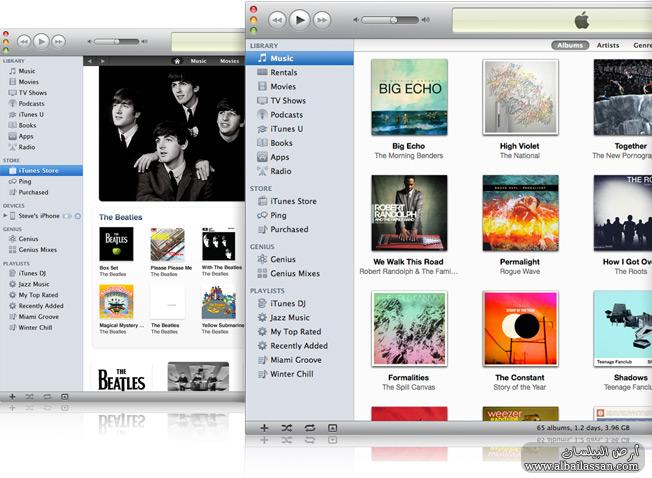The width and height of the screenshot is (652, 478).
Task: Select iTunes Store in back window sidebar
Action: pos(41,170)
